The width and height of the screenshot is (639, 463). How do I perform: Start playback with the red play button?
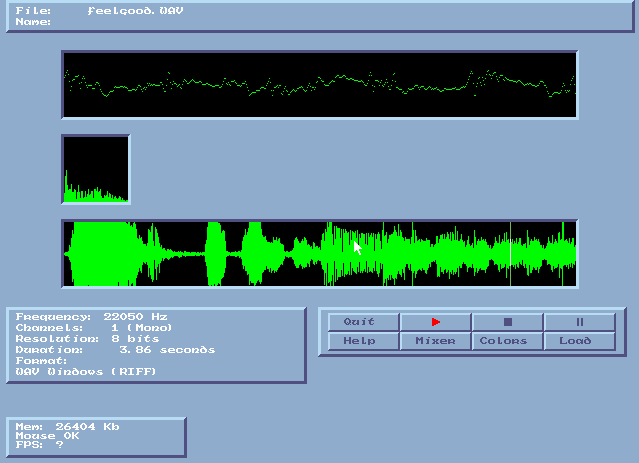[x=436, y=322]
